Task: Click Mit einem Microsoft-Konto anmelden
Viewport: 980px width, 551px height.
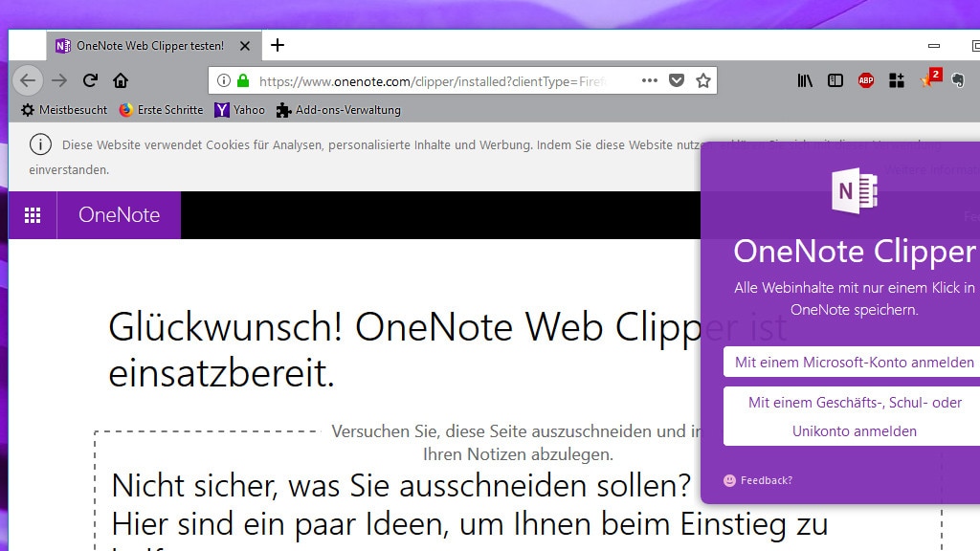Action: point(854,363)
